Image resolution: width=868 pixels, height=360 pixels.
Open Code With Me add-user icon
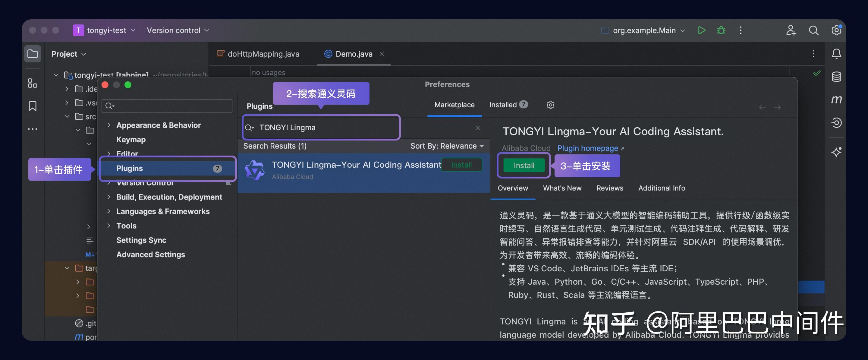(791, 30)
